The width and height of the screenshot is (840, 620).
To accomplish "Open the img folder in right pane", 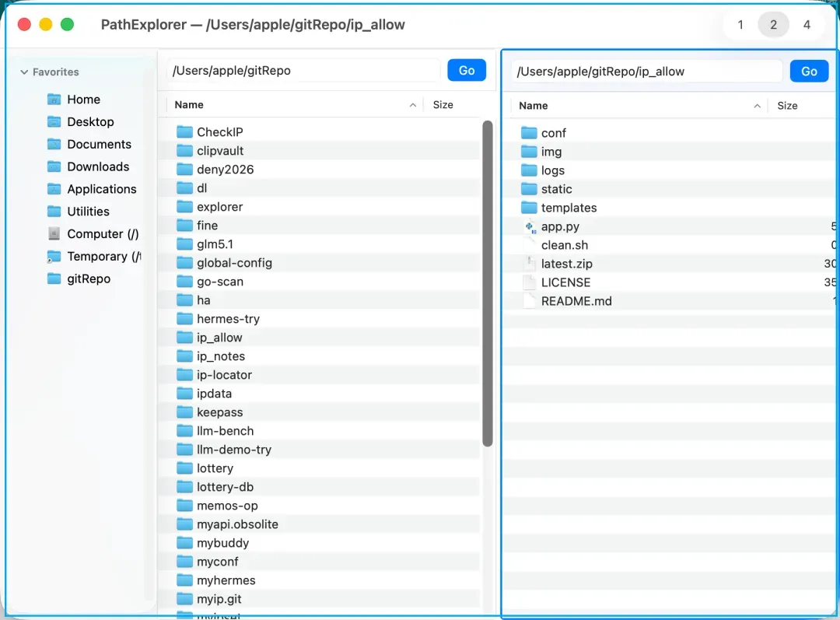I will pyautogui.click(x=670, y=152).
